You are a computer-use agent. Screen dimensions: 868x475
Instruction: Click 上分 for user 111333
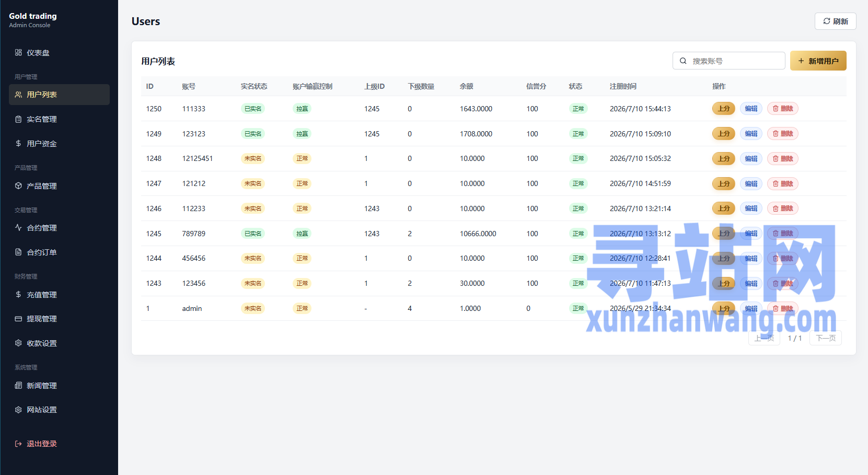pyautogui.click(x=724, y=109)
